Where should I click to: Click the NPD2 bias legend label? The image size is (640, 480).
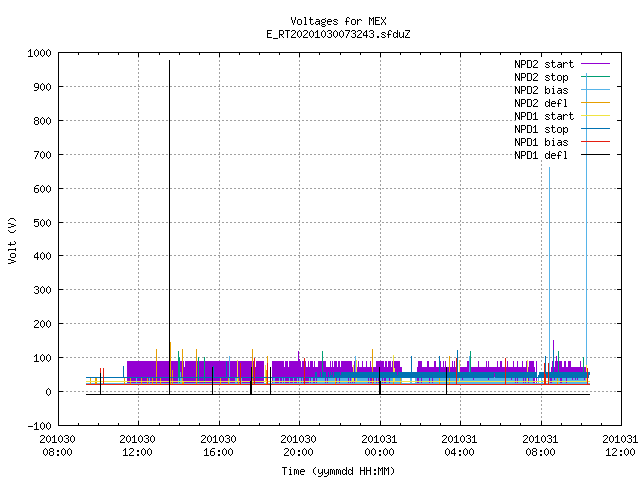tap(541, 90)
